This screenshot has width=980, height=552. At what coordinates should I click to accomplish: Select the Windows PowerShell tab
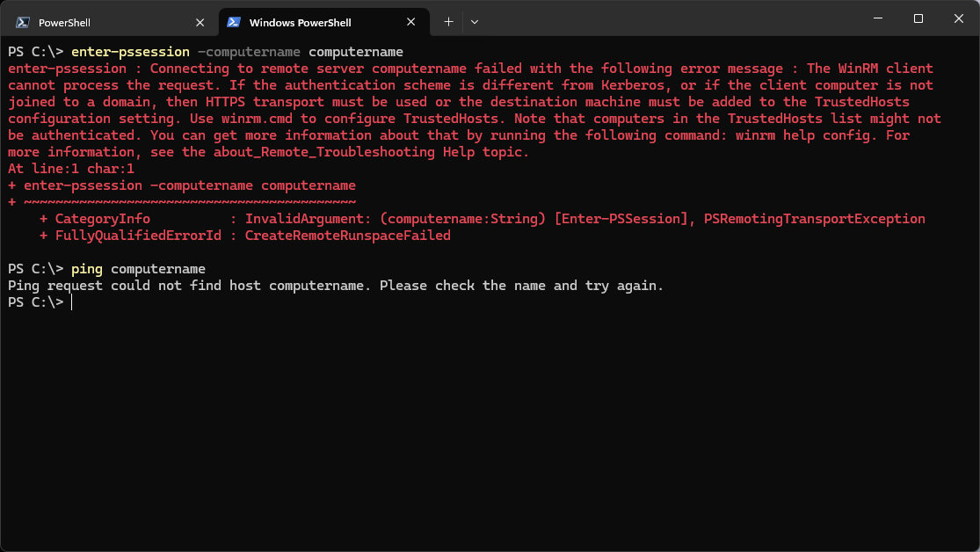coord(323,23)
